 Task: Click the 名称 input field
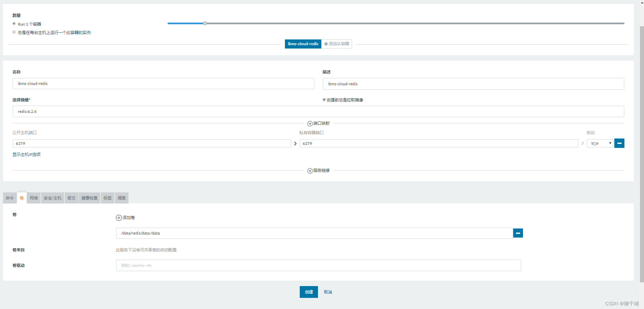164,84
